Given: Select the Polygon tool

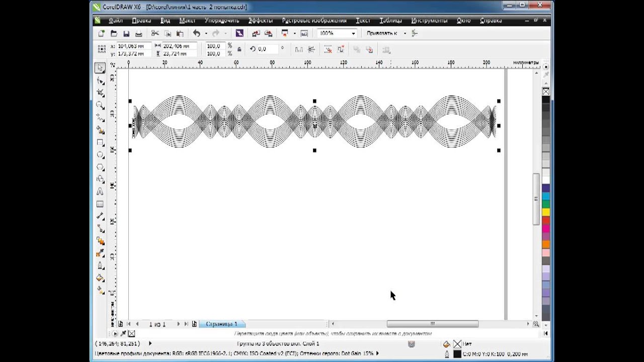Looking at the screenshot, I should (101, 167).
